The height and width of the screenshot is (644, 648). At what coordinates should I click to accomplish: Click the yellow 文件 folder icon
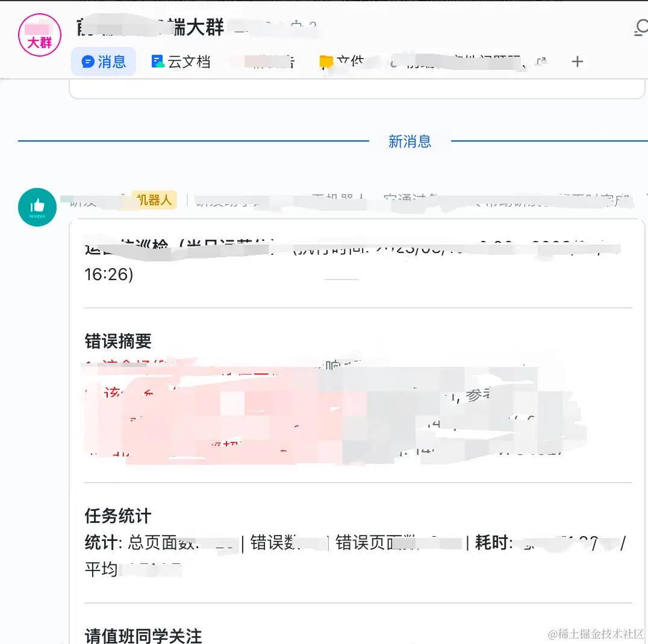point(326,60)
